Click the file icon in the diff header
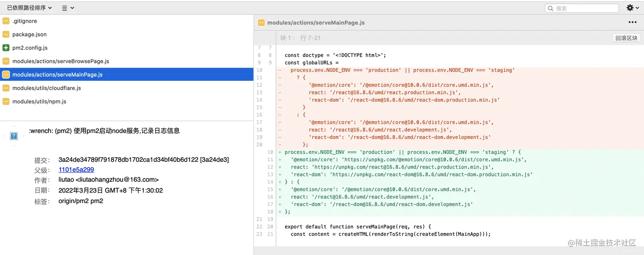The height and width of the screenshot is (255, 644). (x=262, y=23)
